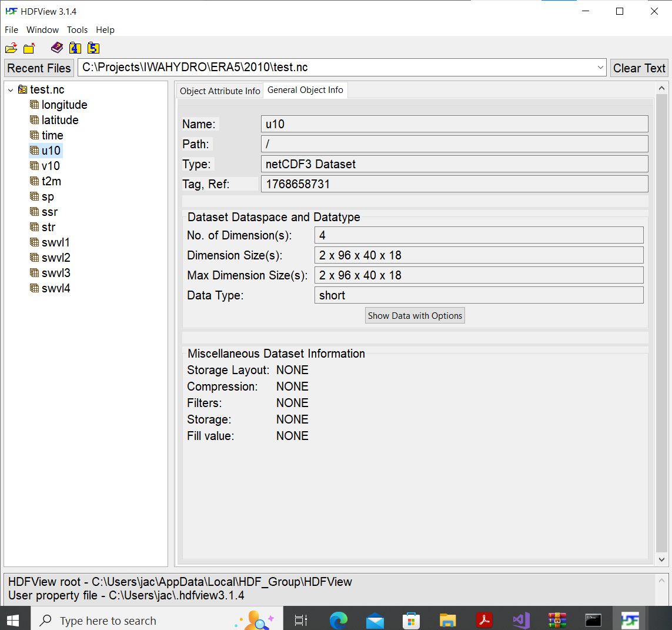The image size is (672, 630).
Task: Switch to the Object Attribute Info tab
Action: point(219,91)
